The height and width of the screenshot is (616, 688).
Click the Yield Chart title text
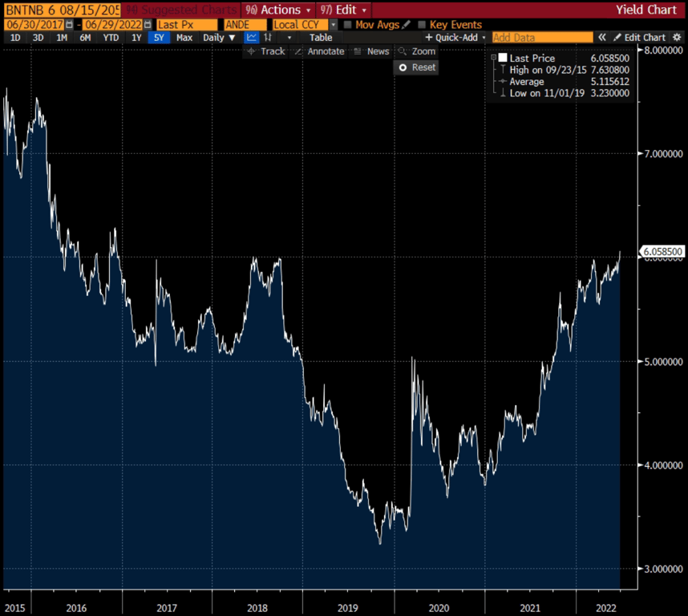[x=646, y=10]
